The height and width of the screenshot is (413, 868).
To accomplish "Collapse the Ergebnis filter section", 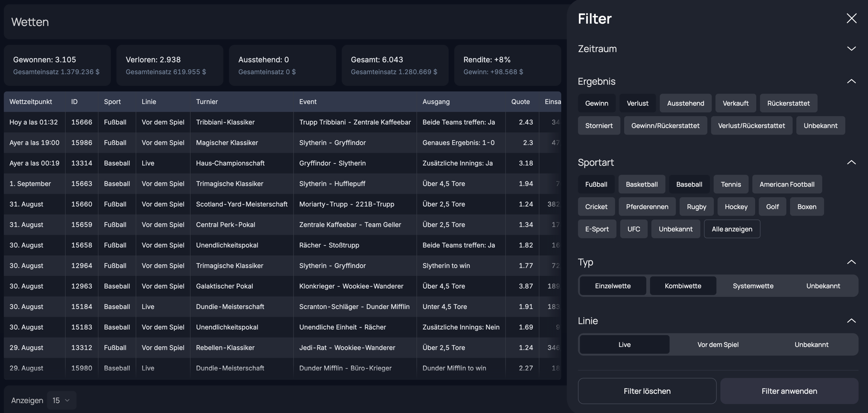I will (851, 82).
